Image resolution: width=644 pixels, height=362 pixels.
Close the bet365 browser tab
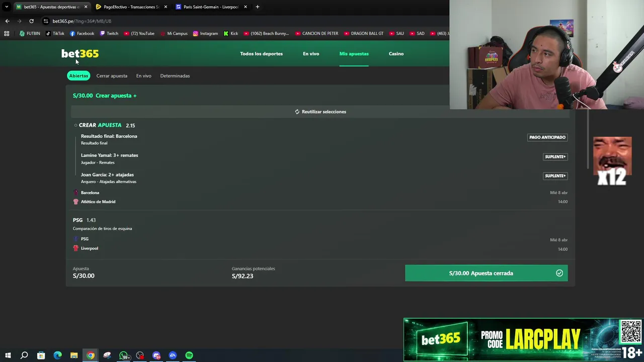(x=86, y=7)
